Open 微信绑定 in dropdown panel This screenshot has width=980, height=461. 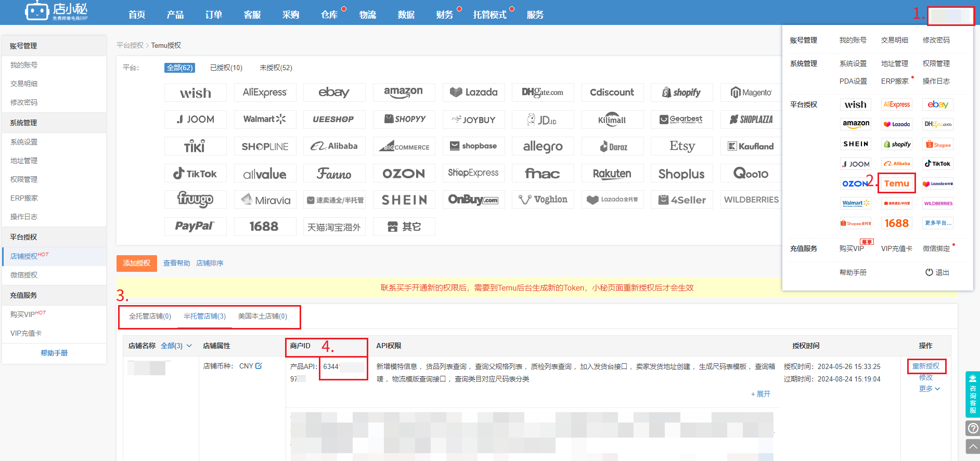pyautogui.click(x=936, y=248)
